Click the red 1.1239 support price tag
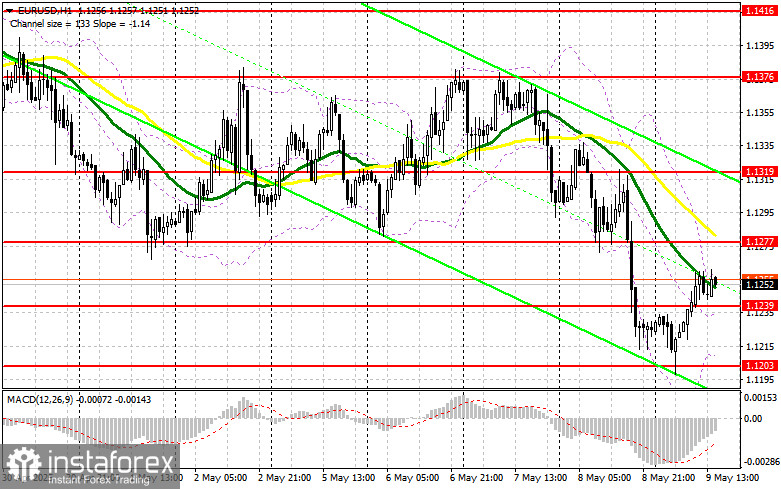Viewport: 781px width, 489px height. [x=759, y=305]
